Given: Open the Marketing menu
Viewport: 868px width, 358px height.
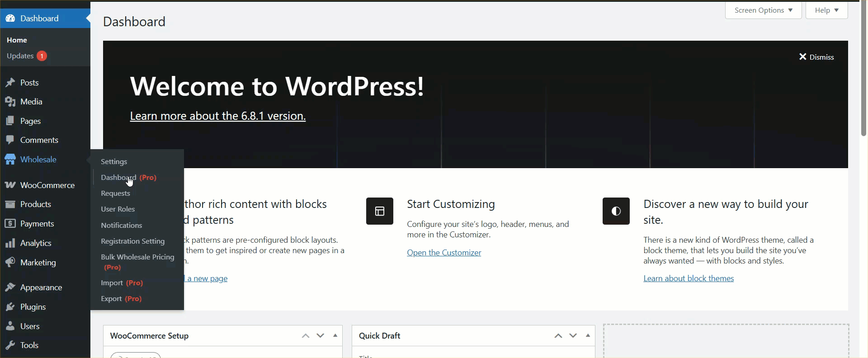Looking at the screenshot, I should pos(38,263).
